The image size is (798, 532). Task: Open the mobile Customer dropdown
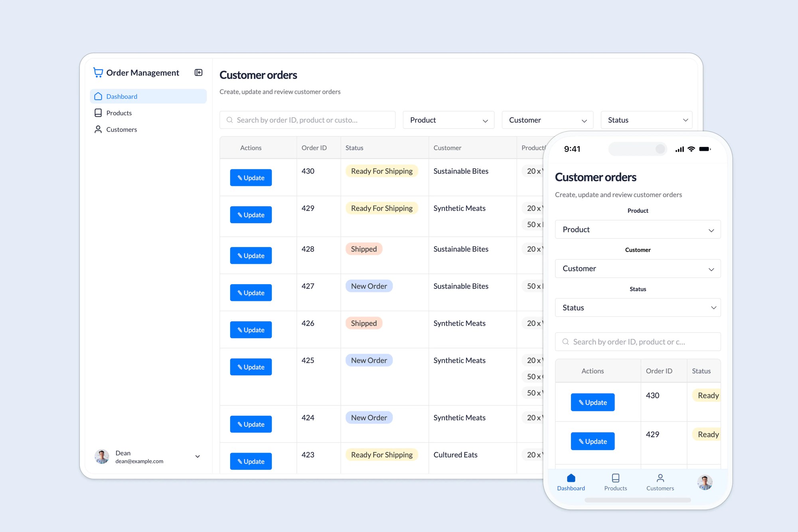point(638,269)
